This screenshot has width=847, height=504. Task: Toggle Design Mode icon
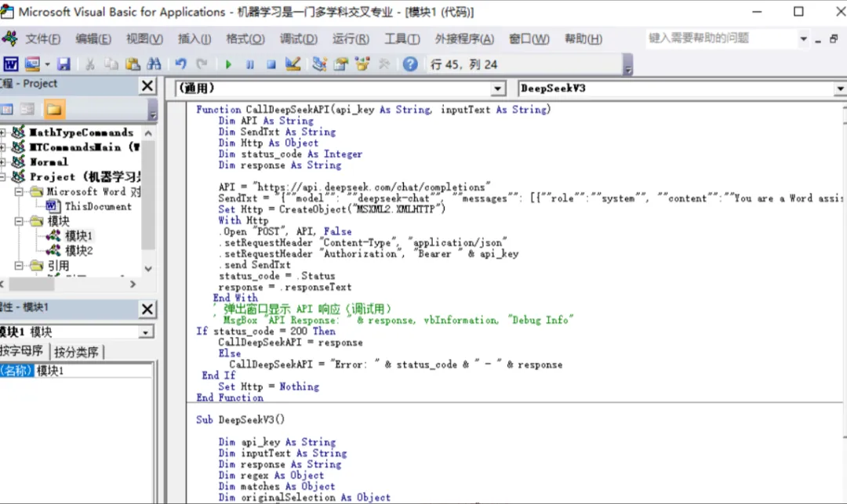coord(293,64)
